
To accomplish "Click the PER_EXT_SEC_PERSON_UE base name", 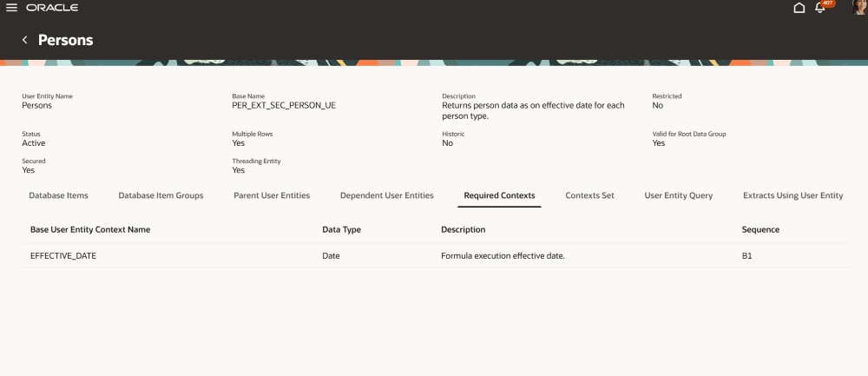I will (x=284, y=105).
